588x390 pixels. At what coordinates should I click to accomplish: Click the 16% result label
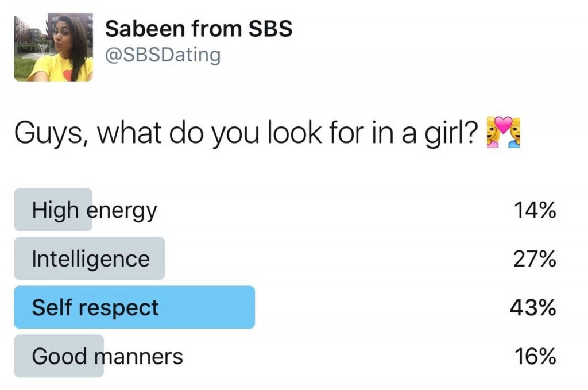tap(535, 356)
